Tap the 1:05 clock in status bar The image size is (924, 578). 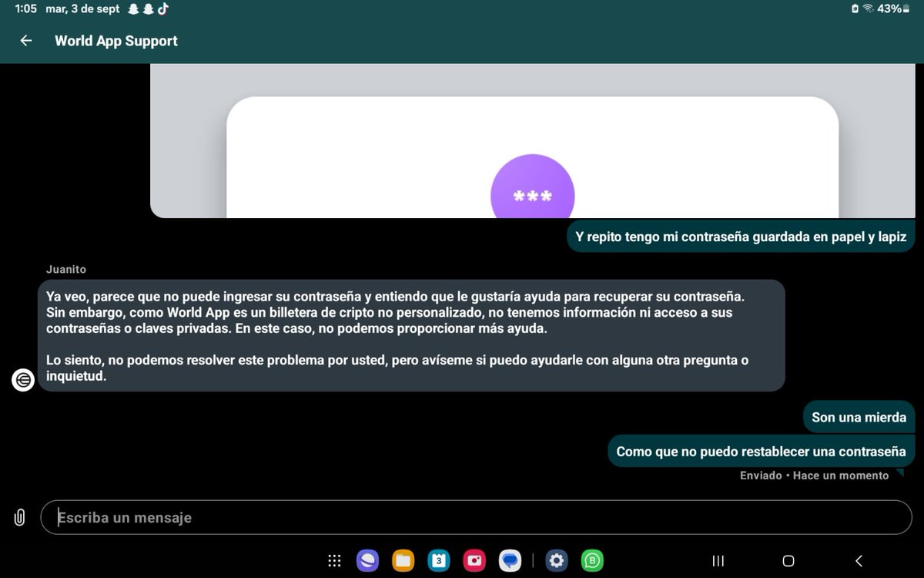click(26, 8)
